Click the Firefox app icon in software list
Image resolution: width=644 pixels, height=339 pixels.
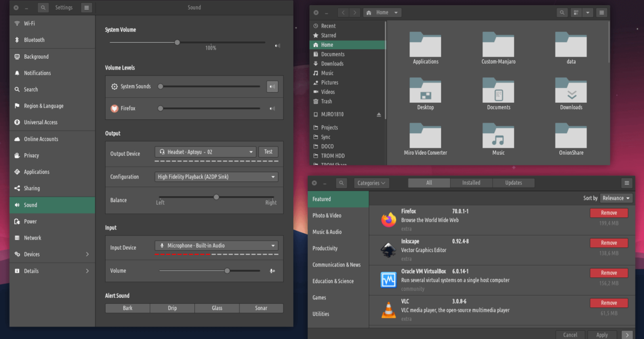(x=389, y=220)
